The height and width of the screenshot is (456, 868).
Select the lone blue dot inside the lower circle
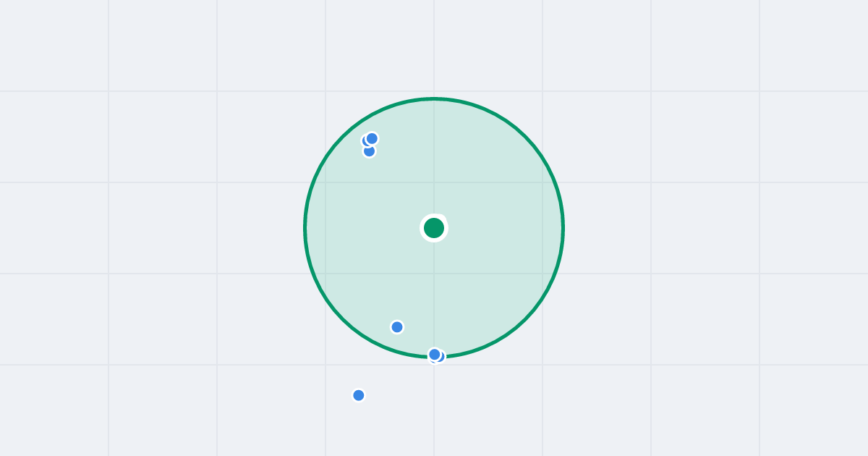click(x=397, y=327)
